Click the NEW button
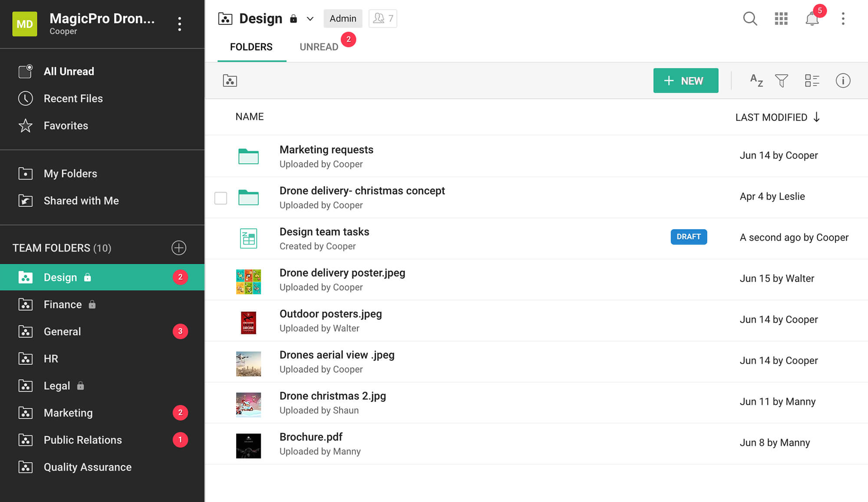 click(x=686, y=80)
